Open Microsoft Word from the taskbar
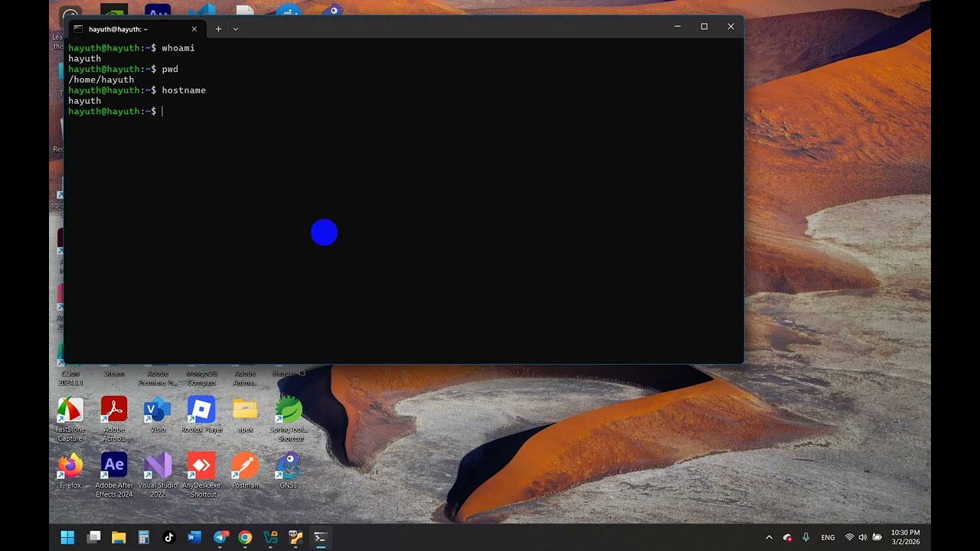This screenshot has width=980, height=551. (x=194, y=537)
